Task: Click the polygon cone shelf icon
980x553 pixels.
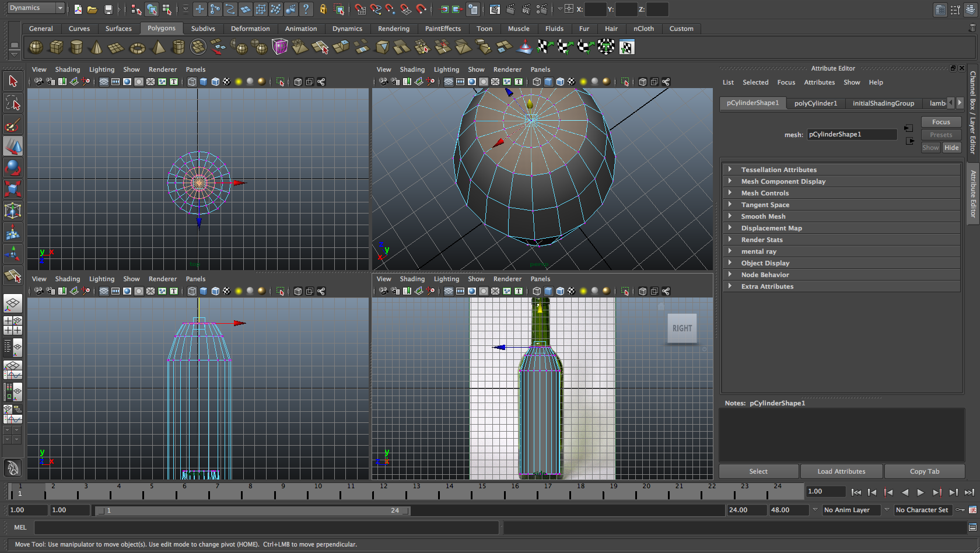Action: click(96, 47)
